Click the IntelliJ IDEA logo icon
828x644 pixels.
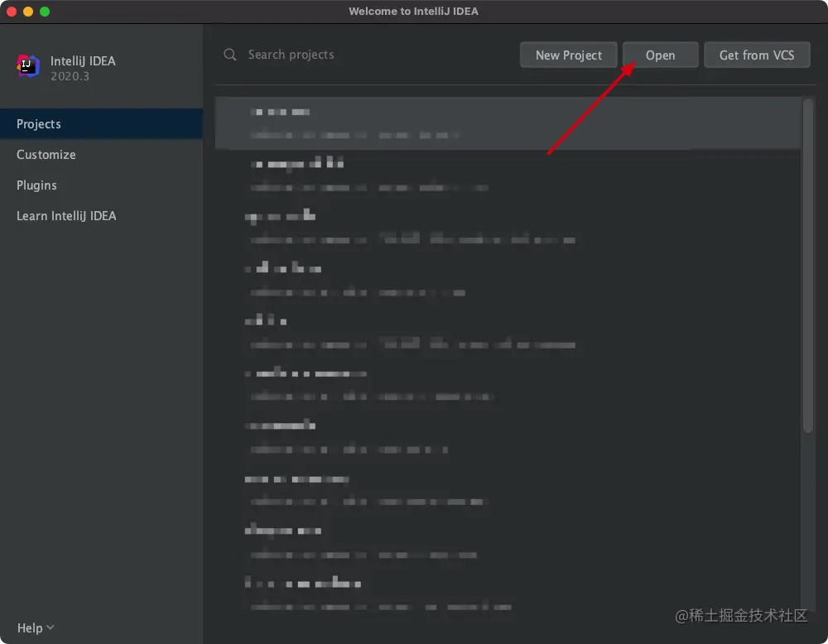click(28, 66)
